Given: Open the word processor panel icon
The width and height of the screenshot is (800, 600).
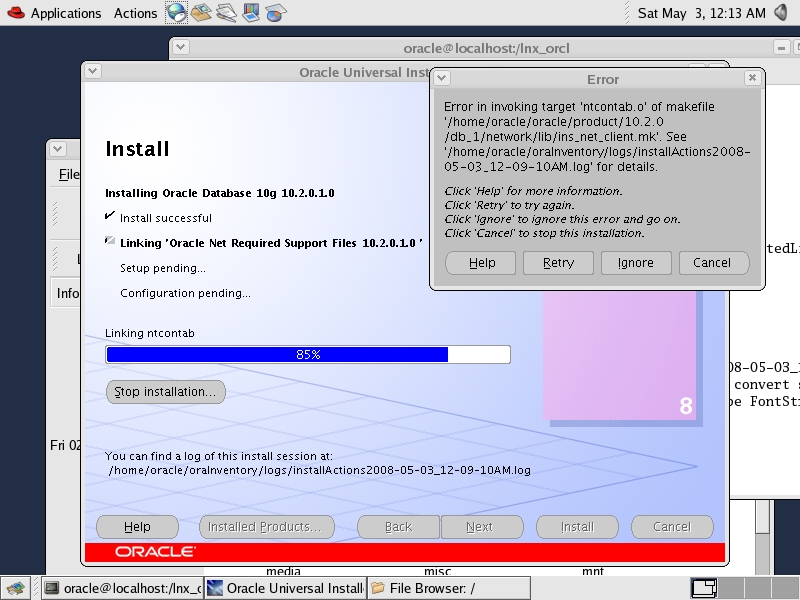Looking at the screenshot, I should click(227, 13).
